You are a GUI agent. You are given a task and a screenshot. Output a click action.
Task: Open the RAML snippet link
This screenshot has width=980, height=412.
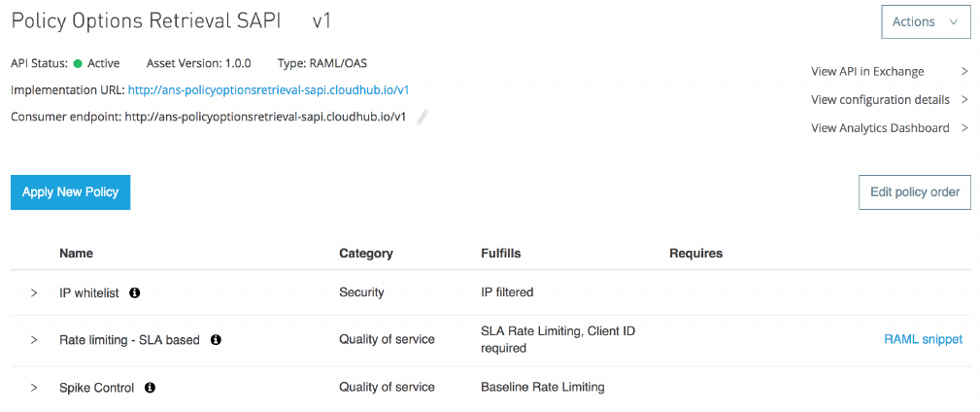coord(923,339)
